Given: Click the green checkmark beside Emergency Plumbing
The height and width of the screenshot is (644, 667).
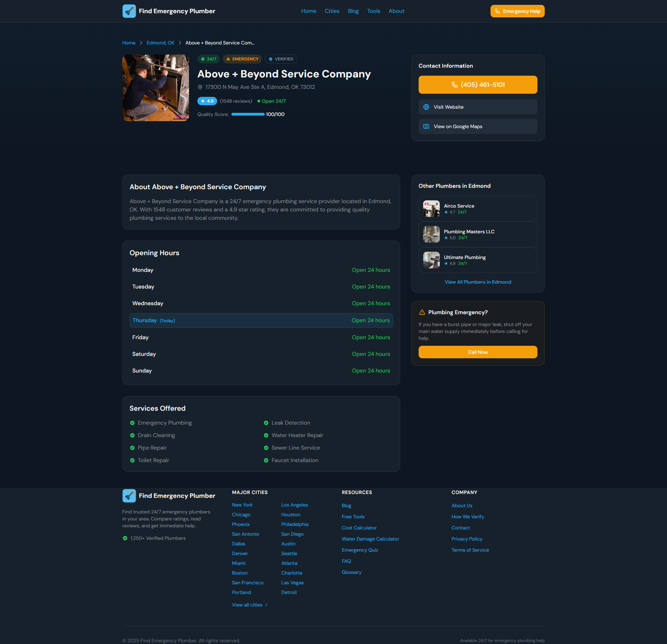Looking at the screenshot, I should click(132, 423).
